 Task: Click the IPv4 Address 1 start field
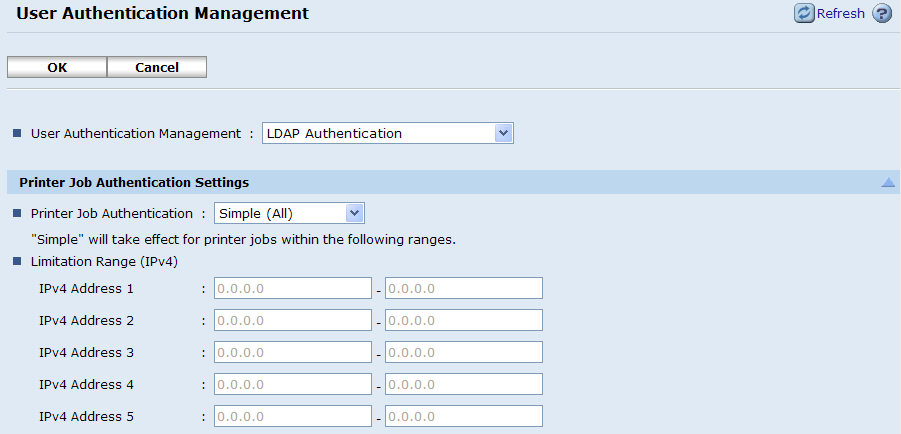click(293, 288)
